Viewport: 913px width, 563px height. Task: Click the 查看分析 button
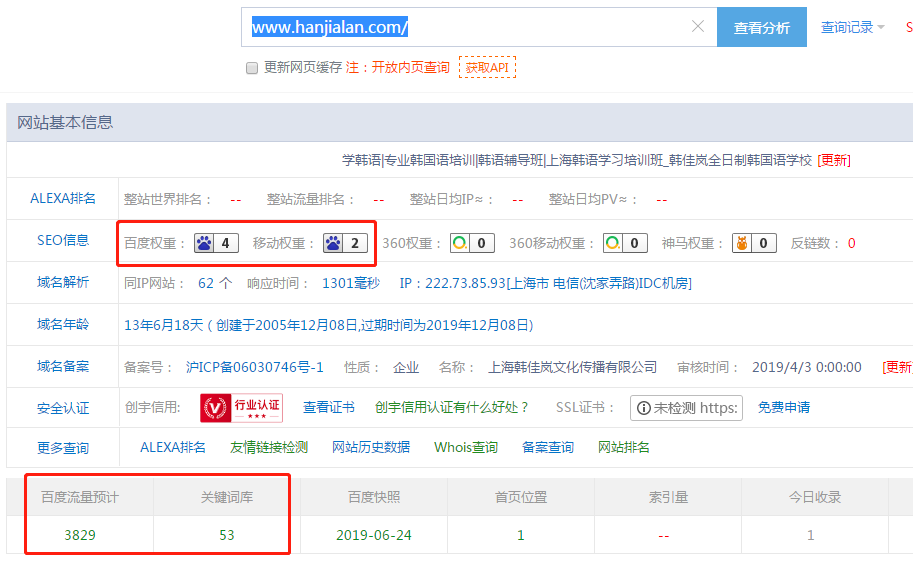[x=762, y=27]
